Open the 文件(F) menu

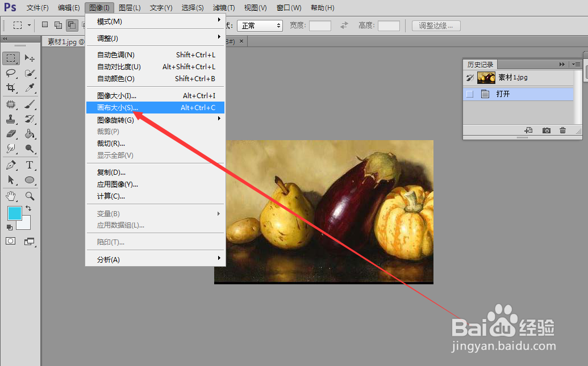coord(37,7)
